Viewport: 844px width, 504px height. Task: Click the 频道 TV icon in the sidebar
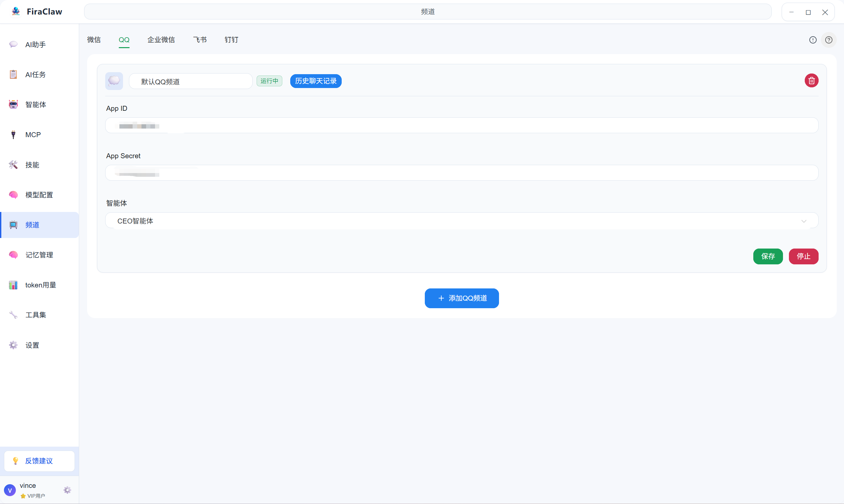[x=13, y=225]
